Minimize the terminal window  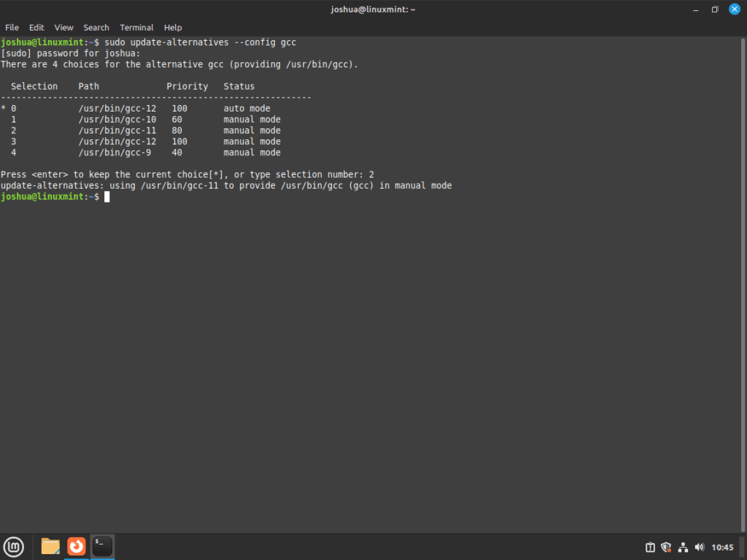[695, 9]
